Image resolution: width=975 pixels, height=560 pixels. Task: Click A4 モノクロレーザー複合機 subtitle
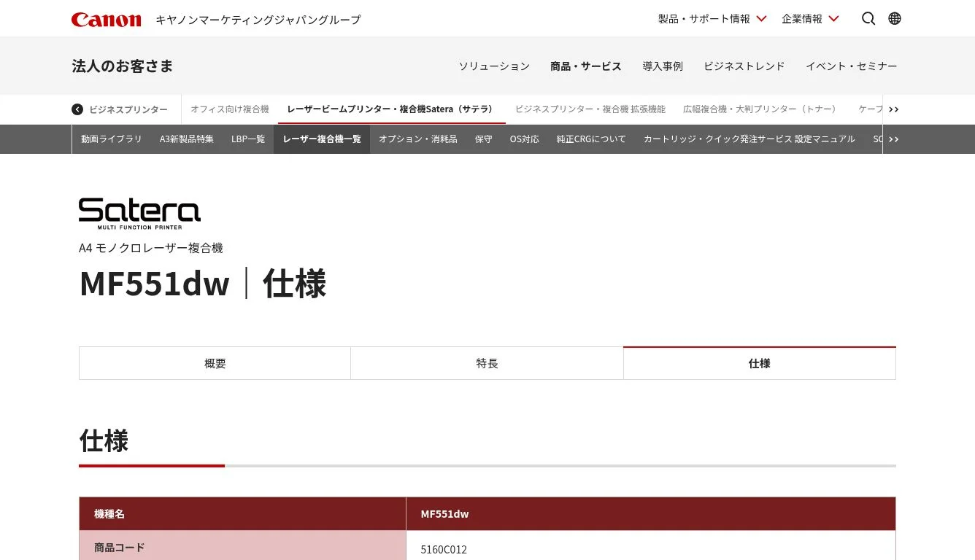(151, 248)
